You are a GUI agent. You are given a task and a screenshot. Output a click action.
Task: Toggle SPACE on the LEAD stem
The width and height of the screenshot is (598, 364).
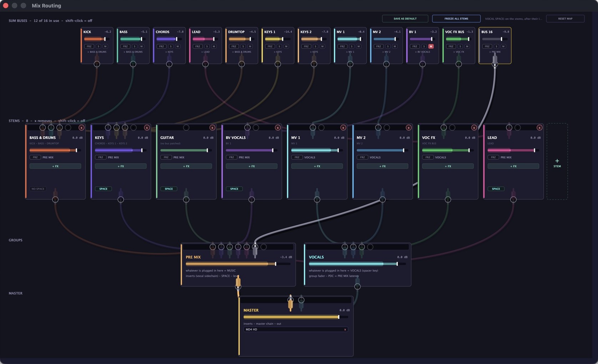[x=496, y=189]
